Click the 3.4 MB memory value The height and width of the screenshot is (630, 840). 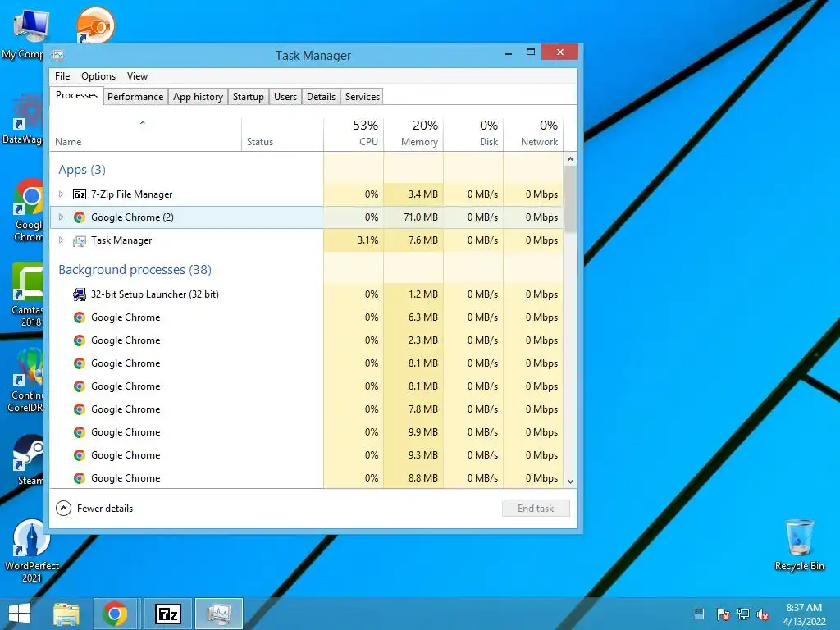[x=422, y=194]
